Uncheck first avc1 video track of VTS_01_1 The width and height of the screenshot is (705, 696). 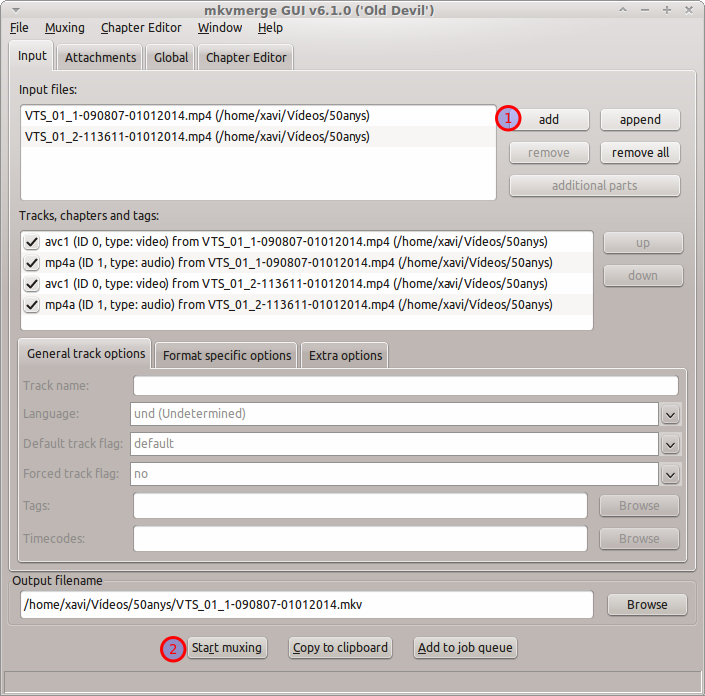(x=32, y=242)
